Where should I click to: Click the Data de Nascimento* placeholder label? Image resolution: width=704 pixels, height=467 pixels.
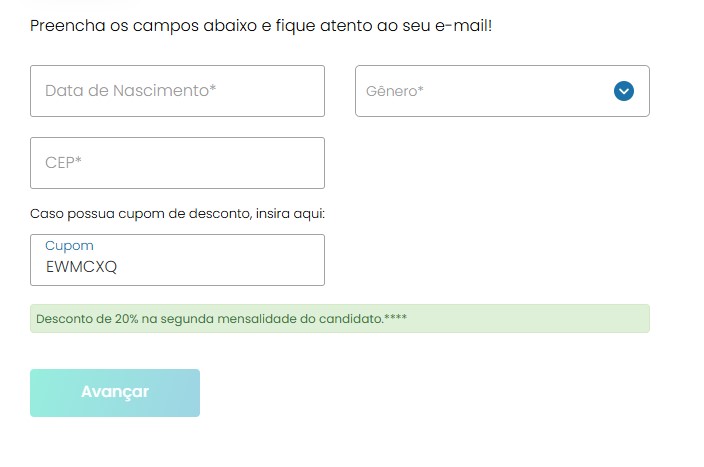(x=131, y=91)
